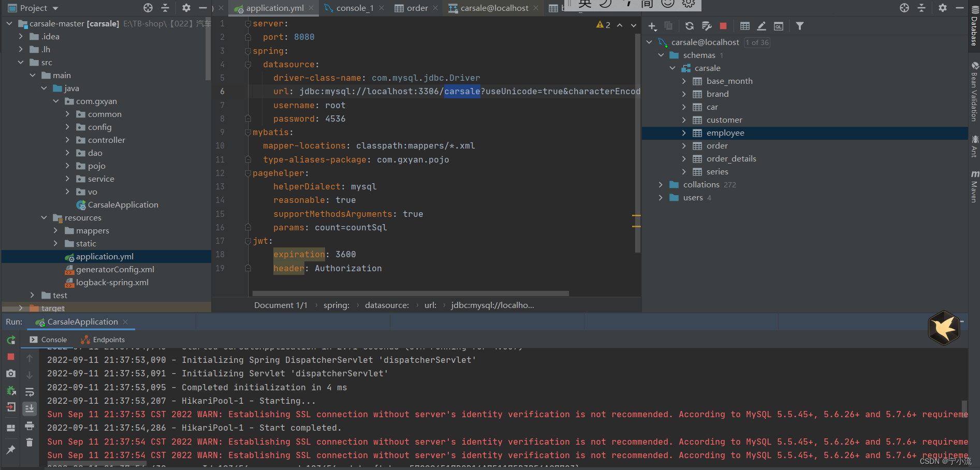Collapse all in Project panel header
The height and width of the screenshot is (470, 980).
165,8
